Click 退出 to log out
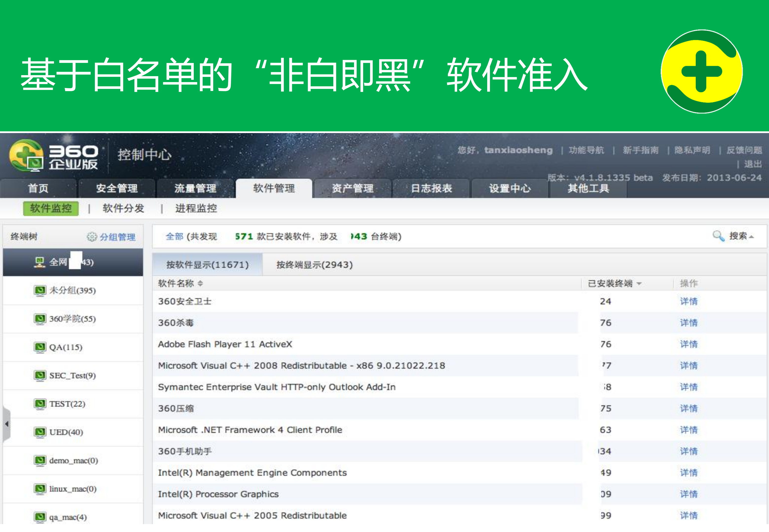 [x=754, y=164]
